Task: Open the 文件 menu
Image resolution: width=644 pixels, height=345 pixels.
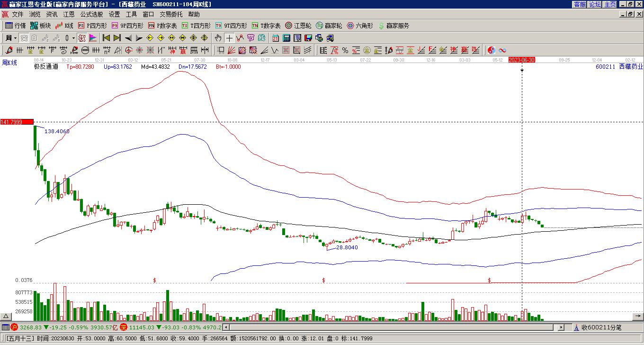Action: coord(18,15)
